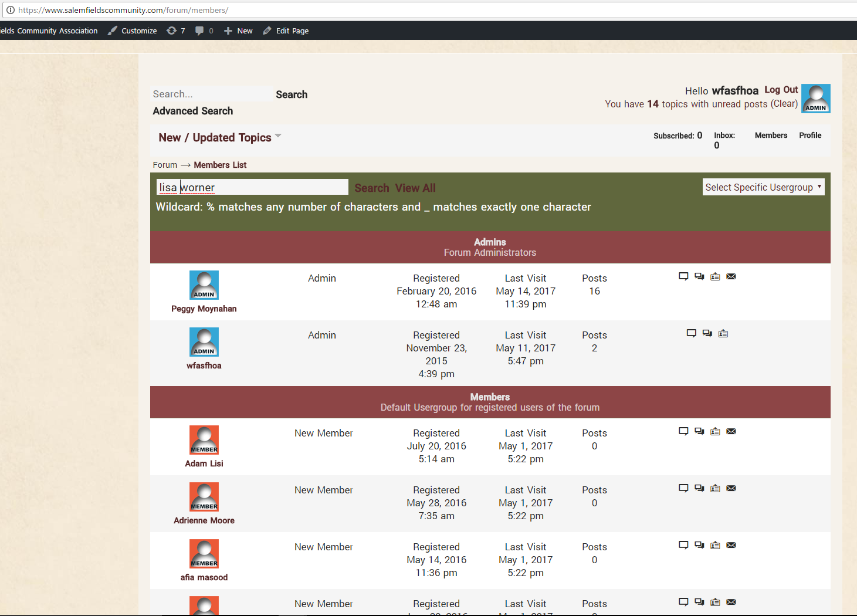Click the single speech bubble icon for Adam Lisi
The height and width of the screenshot is (616, 857).
tap(683, 431)
